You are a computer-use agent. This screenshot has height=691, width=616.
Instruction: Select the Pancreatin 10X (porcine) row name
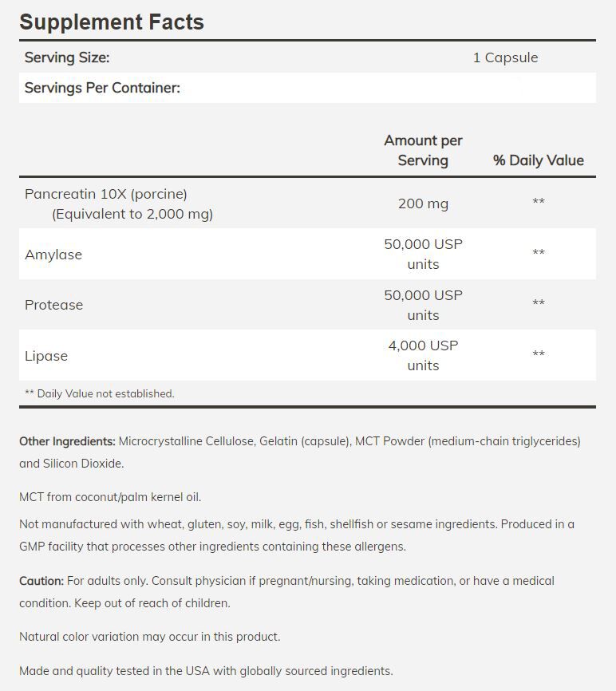(106, 194)
